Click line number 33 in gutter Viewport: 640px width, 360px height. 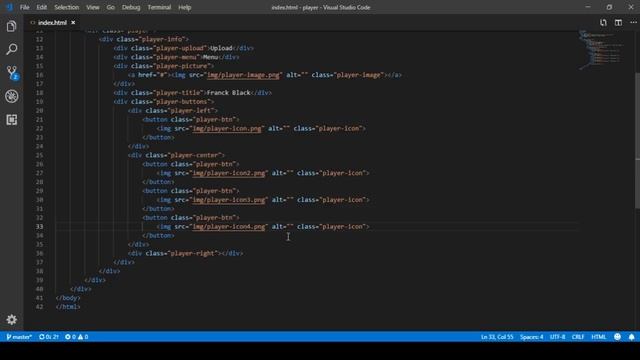point(39,227)
